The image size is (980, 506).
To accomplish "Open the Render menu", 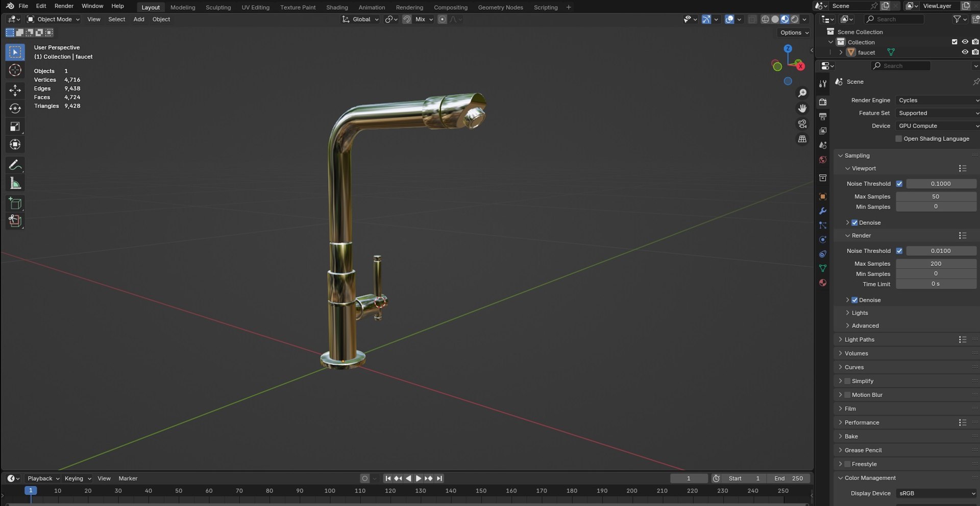I will point(64,6).
